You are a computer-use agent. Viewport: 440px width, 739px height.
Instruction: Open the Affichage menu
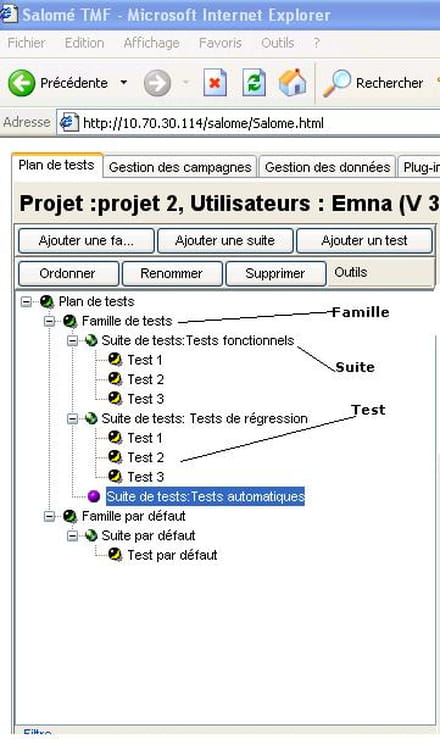pos(151,43)
